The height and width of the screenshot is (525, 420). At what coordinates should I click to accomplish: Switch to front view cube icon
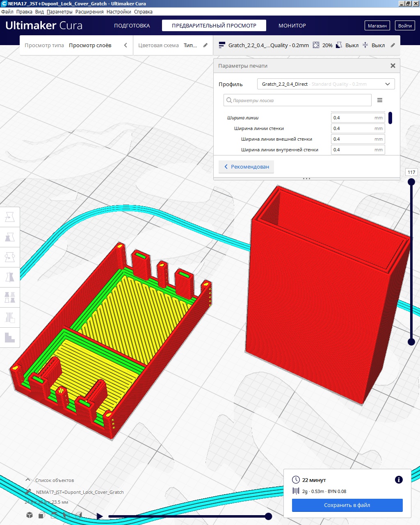click(x=42, y=515)
